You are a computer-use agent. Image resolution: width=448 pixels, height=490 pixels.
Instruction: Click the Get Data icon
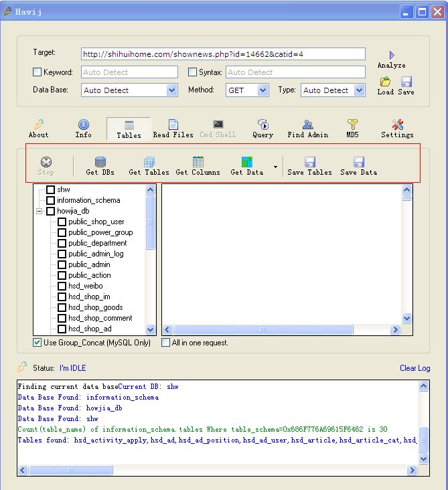(x=247, y=162)
